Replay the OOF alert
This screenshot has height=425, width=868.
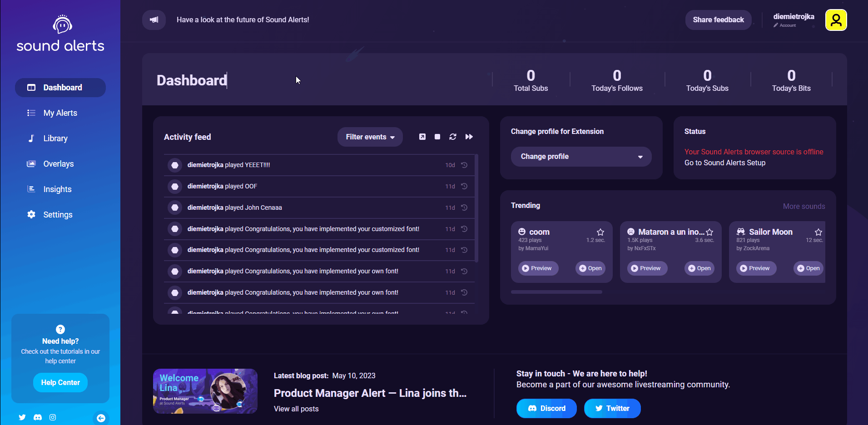pyautogui.click(x=464, y=186)
